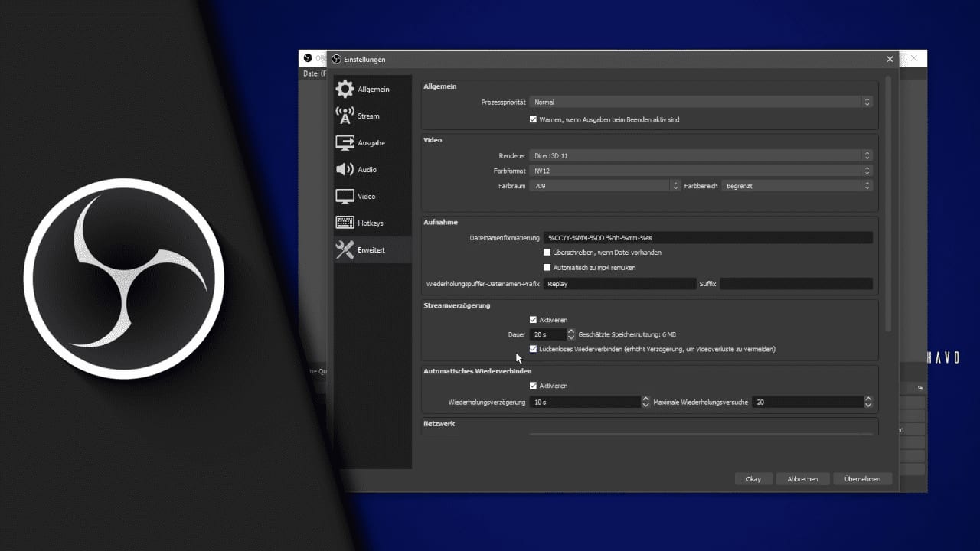Toggle the warning about active outputs on exit
Viewport: 980px width, 551px height.
tap(533, 119)
